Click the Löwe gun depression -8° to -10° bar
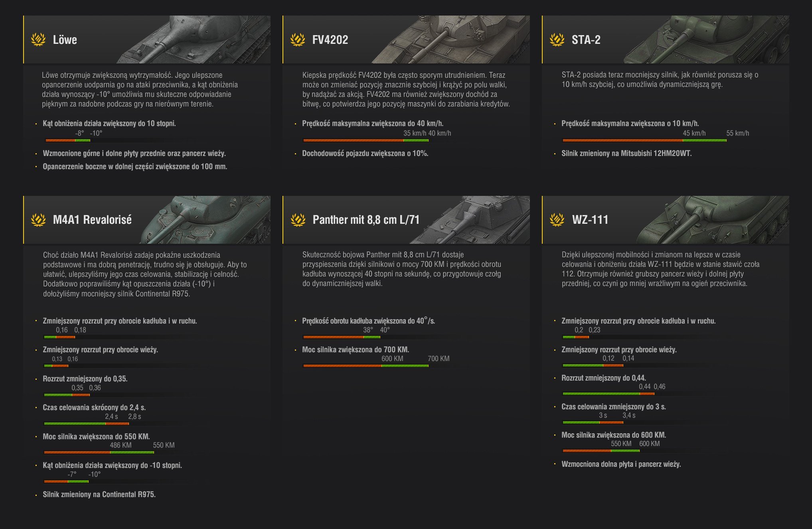 point(68,140)
